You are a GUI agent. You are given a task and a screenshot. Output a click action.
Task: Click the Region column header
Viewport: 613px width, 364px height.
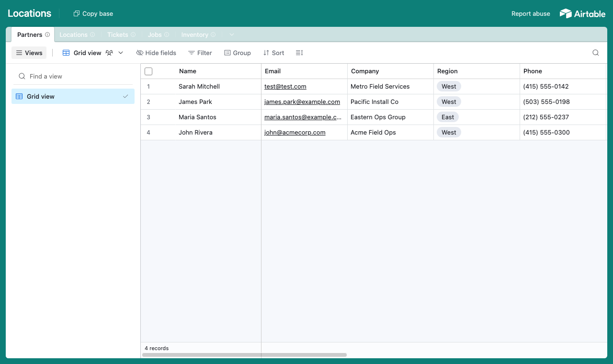[477, 71]
